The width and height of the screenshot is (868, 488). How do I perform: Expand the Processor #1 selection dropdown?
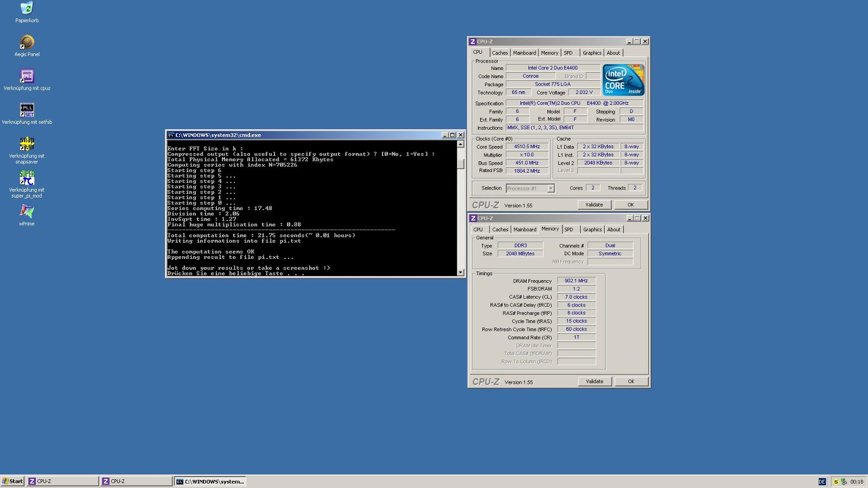coord(551,188)
